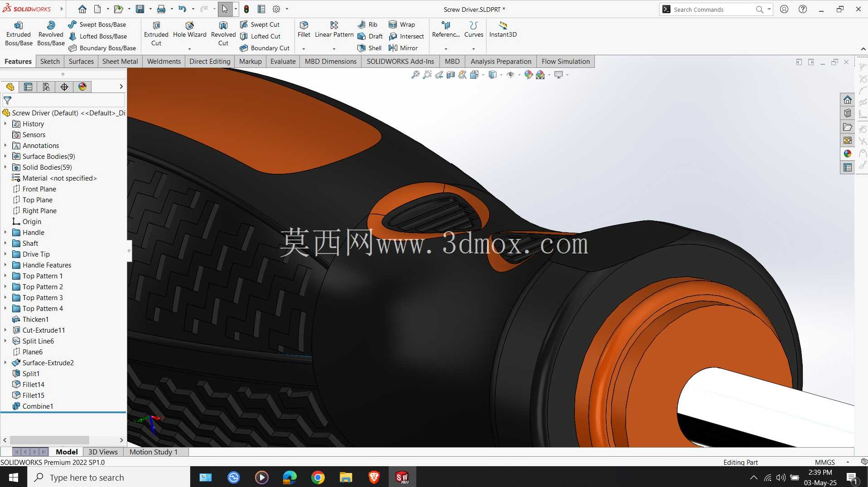Select the Split Line6 feature
Viewport: 868px width, 487px height.
(x=38, y=341)
